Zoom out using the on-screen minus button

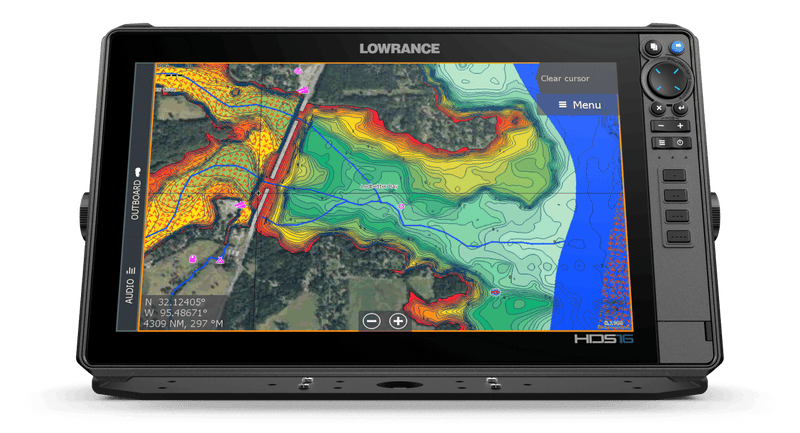pyautogui.click(x=371, y=321)
